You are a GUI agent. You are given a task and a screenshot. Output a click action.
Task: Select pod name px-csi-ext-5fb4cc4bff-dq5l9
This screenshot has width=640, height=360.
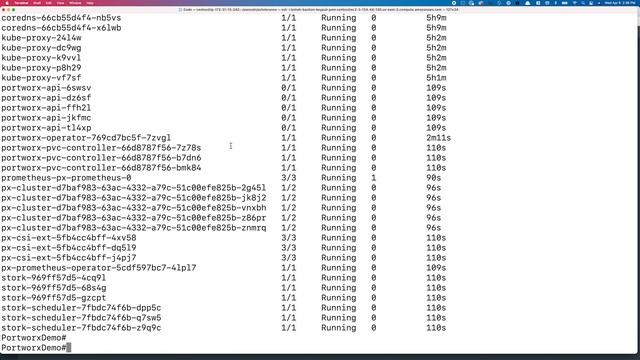pyautogui.click(x=69, y=248)
